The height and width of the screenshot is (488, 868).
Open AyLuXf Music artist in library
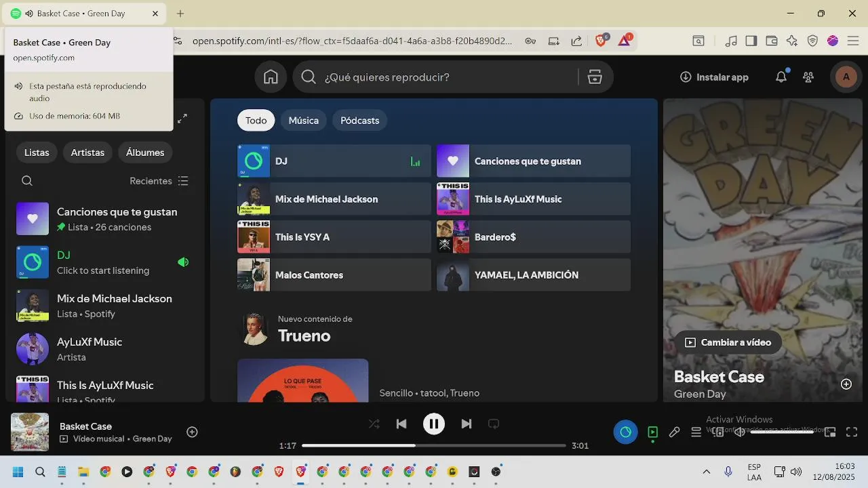point(105,349)
